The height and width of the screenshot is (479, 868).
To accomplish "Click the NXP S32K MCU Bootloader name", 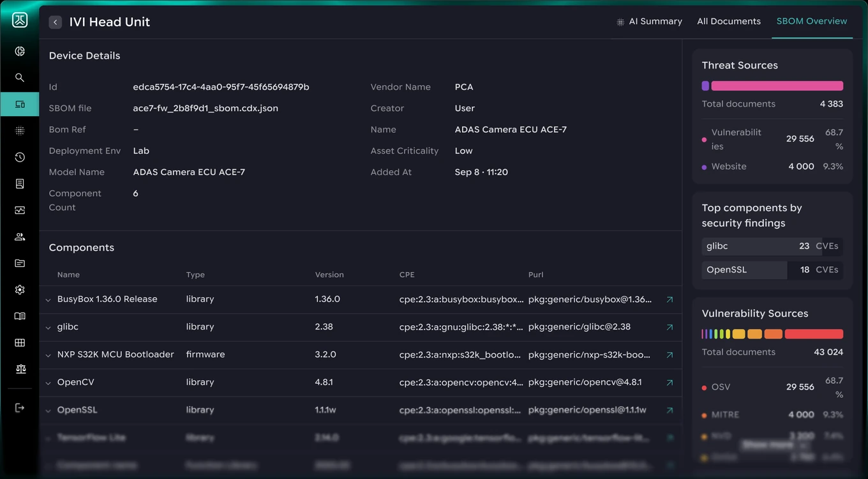I will point(116,354).
